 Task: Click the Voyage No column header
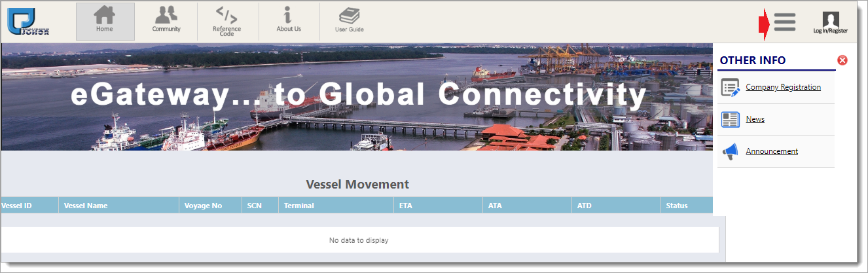(x=203, y=206)
